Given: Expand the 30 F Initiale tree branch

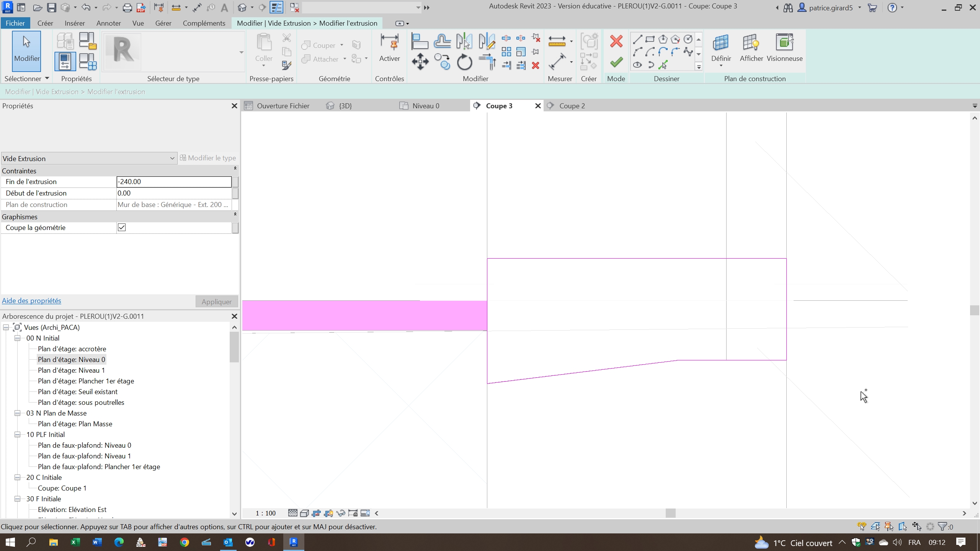Looking at the screenshot, I should pyautogui.click(x=17, y=499).
